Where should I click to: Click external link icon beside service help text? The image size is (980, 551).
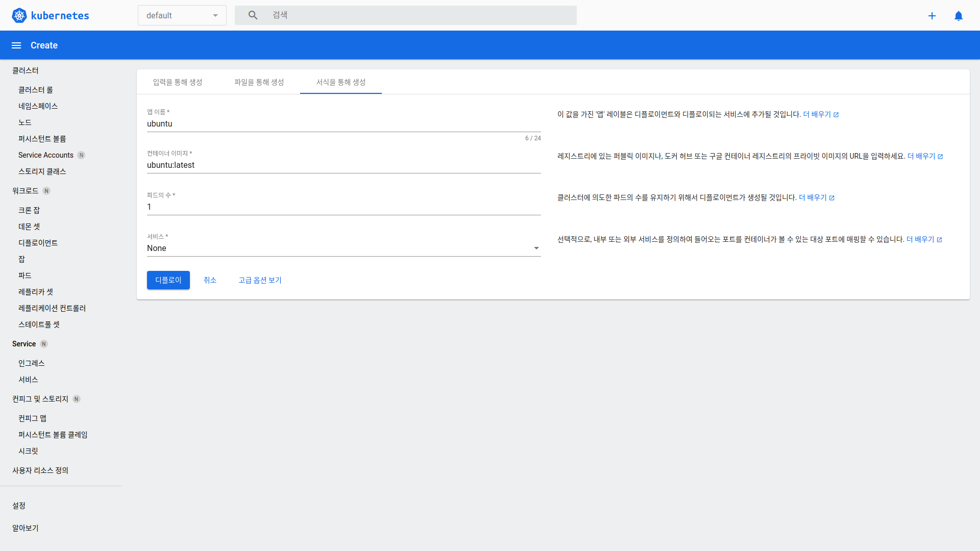[x=939, y=240]
